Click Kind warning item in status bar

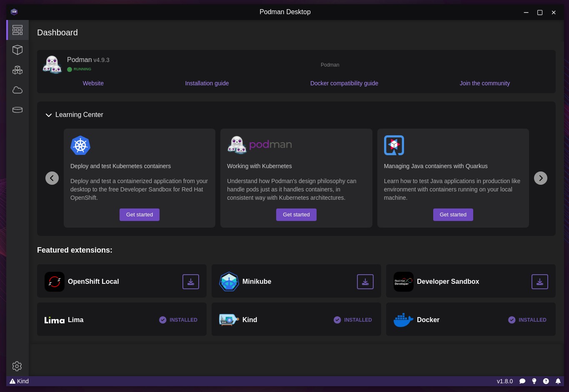click(x=19, y=381)
